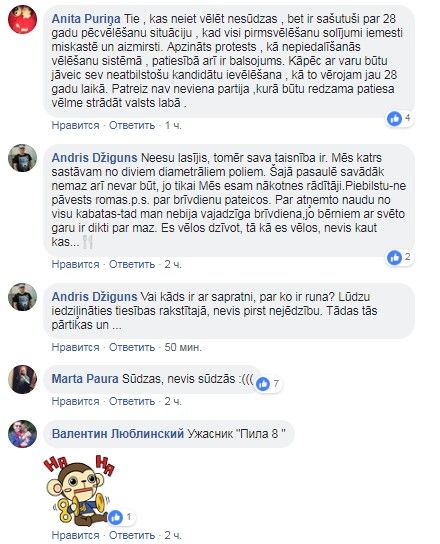Screen dimensions: 440x544
Task: Open Валентин Люблинский's name link
Action: 118,433
